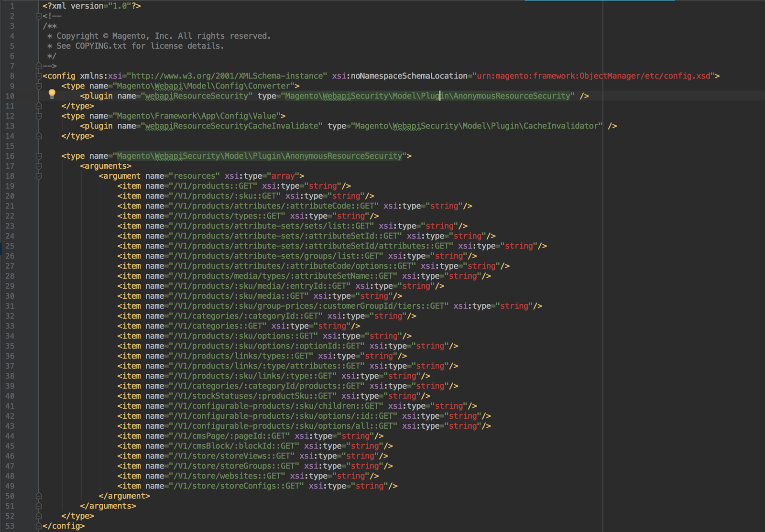Click item '/V1/store/websites::GET'
The width and height of the screenshot is (765, 532).
pyautogui.click(x=227, y=477)
